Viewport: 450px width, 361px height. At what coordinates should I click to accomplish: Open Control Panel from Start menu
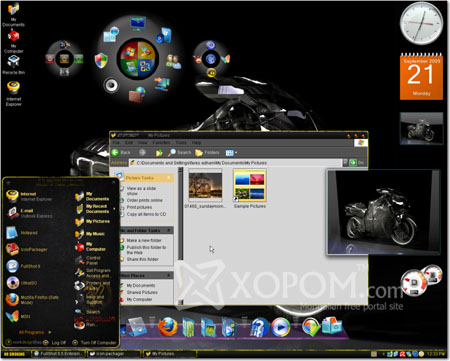point(88,260)
